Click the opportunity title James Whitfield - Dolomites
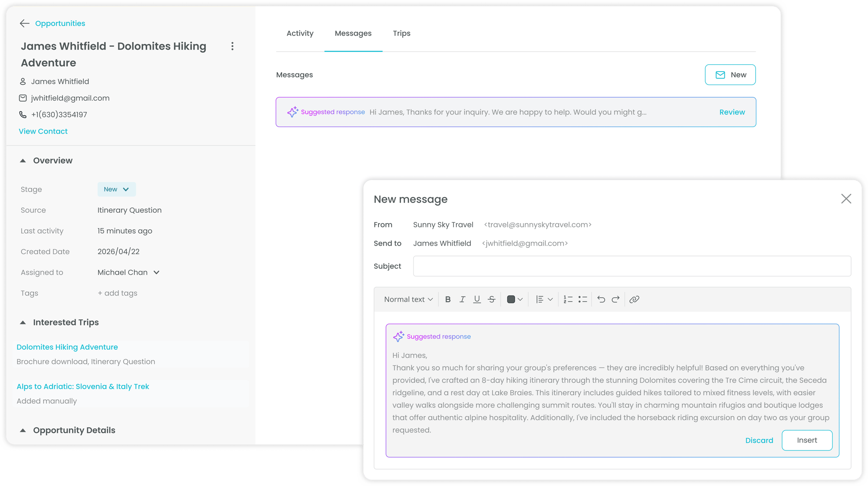 [114, 54]
